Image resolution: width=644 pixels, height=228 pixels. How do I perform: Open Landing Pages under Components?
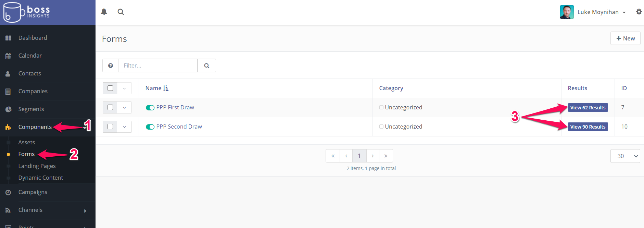37,166
